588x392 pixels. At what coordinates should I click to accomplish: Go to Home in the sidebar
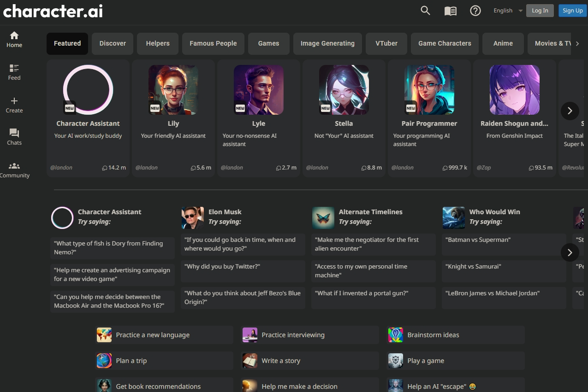click(14, 40)
